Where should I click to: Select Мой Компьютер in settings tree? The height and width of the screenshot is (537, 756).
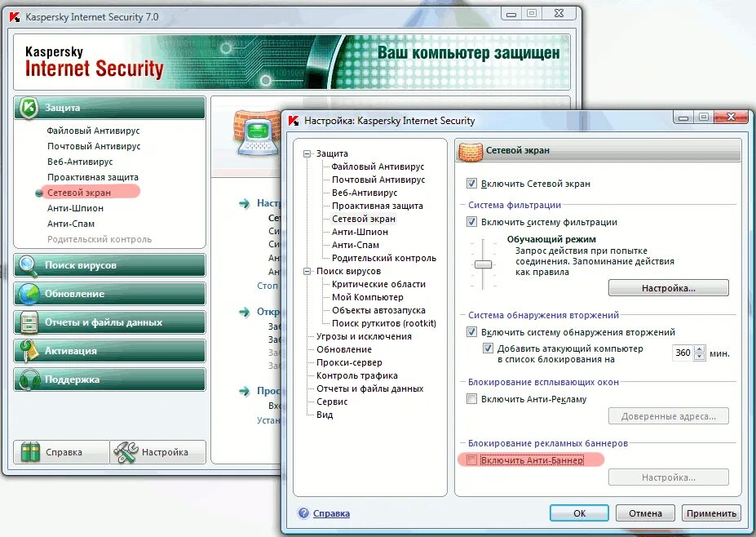(367, 297)
